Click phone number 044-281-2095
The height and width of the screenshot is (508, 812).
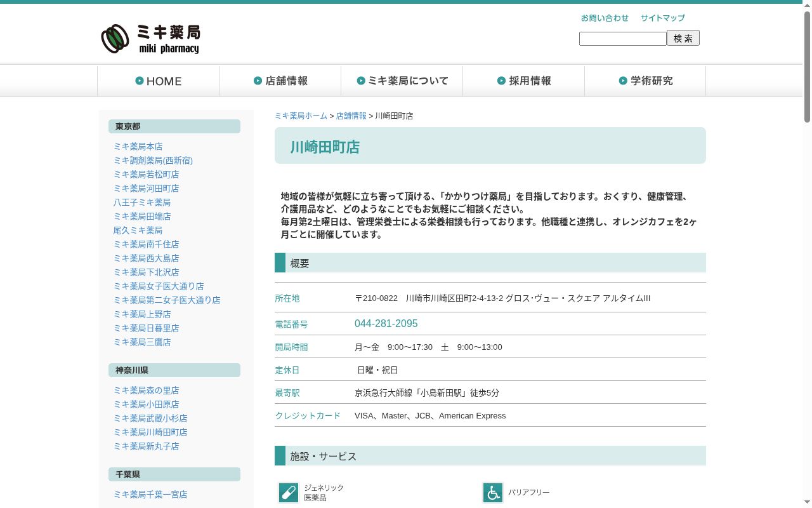[386, 324]
